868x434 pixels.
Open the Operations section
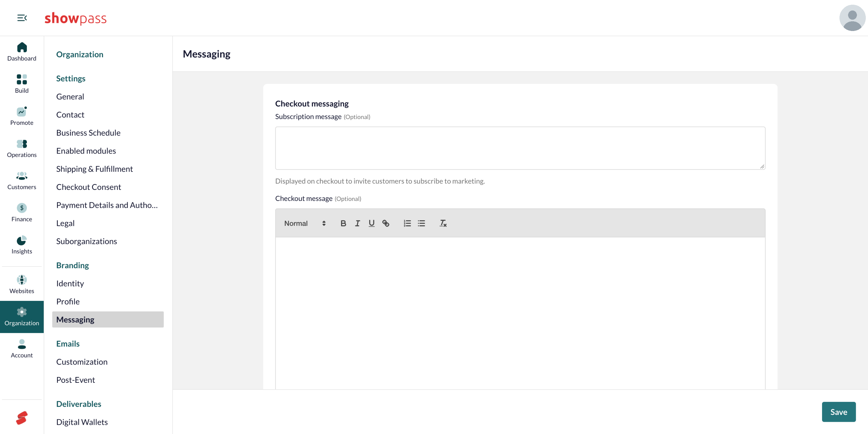(x=22, y=148)
